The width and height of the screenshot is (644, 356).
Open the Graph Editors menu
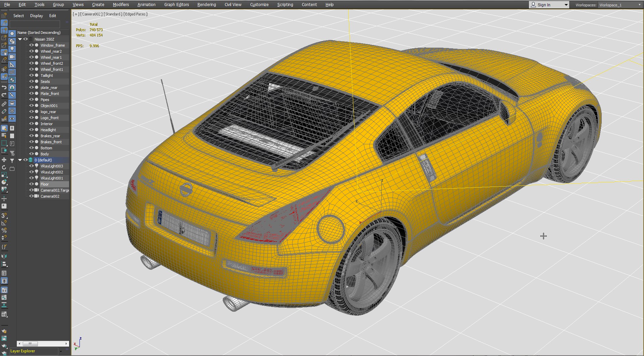point(176,5)
